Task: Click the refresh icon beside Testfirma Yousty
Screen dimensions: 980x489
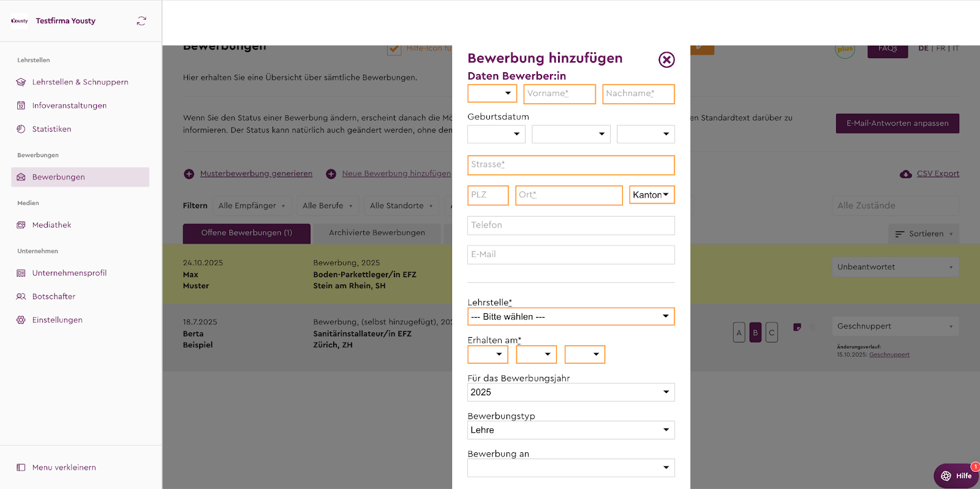Action: tap(141, 21)
